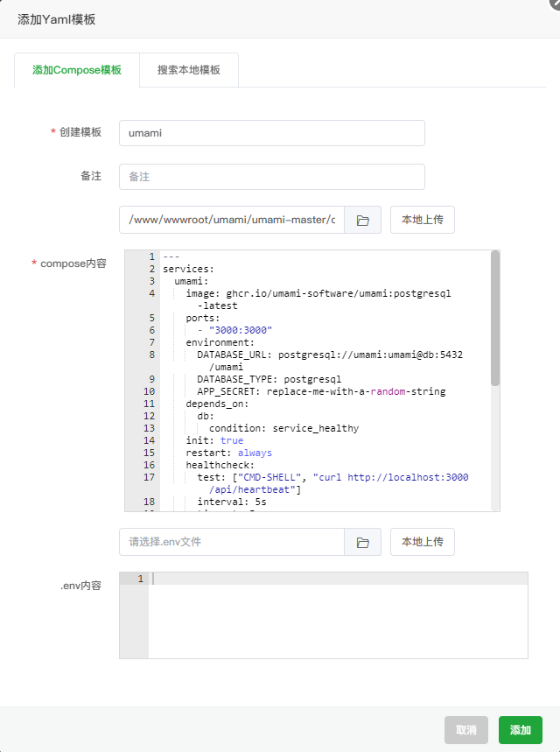
Task: Click the /www/wwwroot/umami path field
Action: click(232, 221)
